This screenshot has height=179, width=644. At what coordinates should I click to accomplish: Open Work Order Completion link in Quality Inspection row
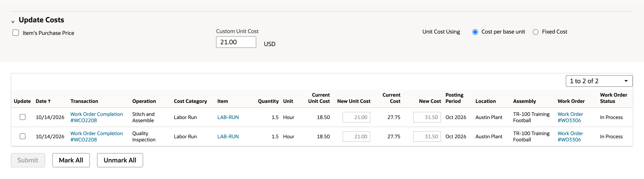coord(97,136)
